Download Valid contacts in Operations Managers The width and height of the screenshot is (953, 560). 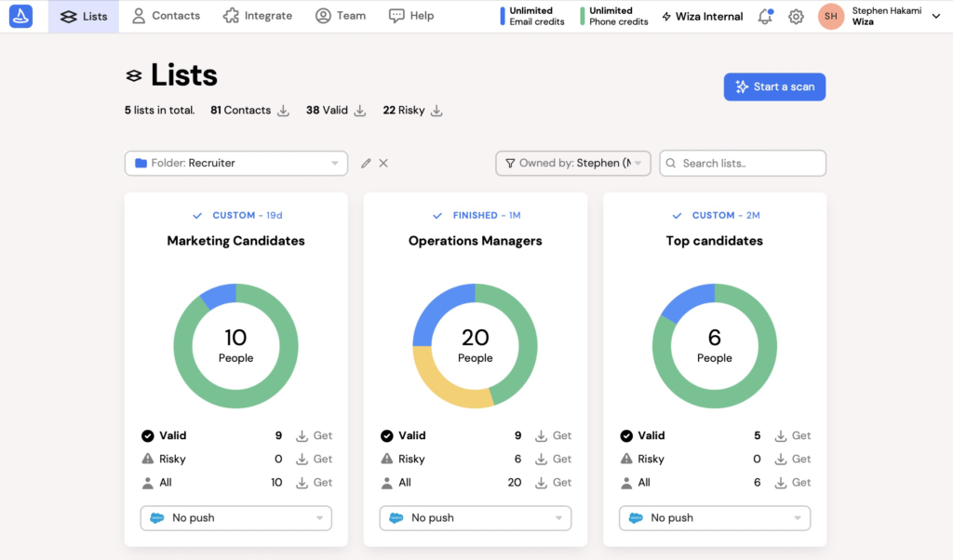coord(541,436)
